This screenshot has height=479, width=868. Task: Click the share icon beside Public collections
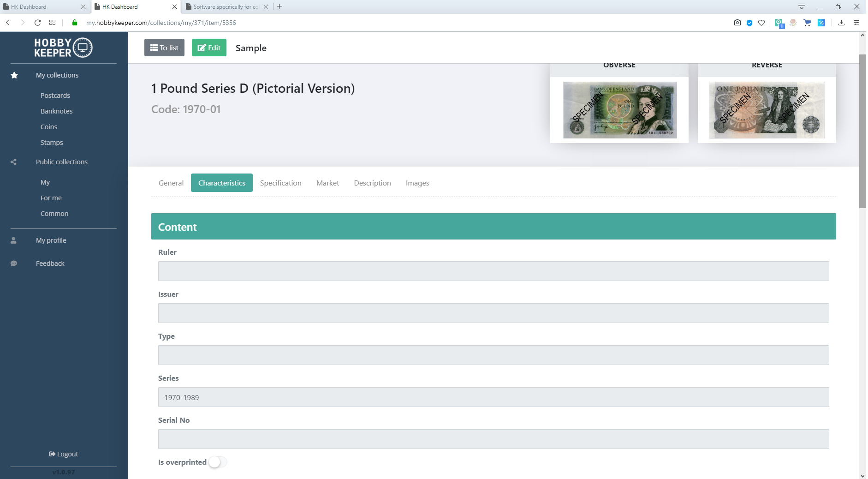tap(14, 162)
